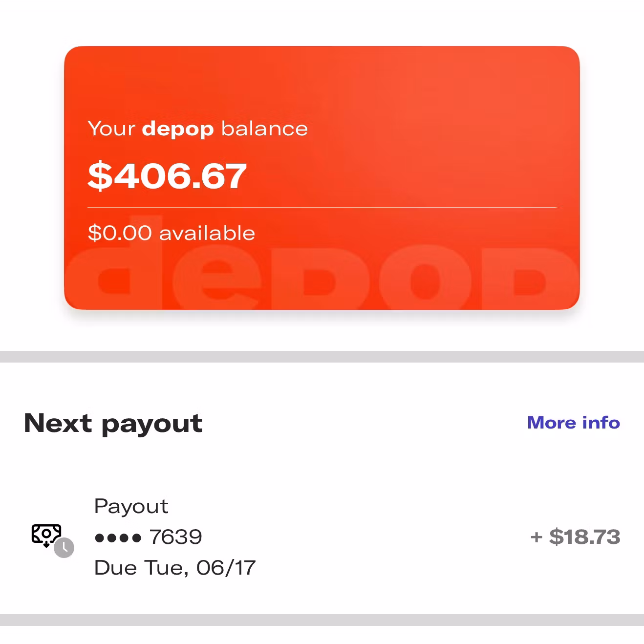Click the bold depop word in card title

click(178, 129)
